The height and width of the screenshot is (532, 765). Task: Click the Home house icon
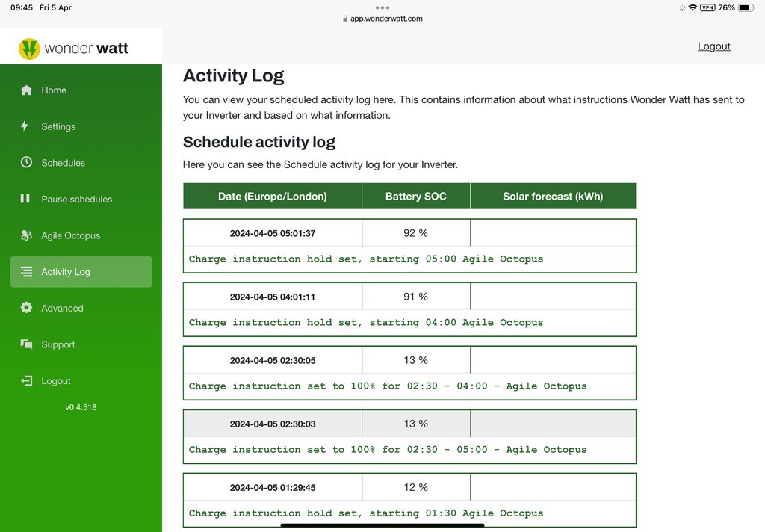coord(27,90)
